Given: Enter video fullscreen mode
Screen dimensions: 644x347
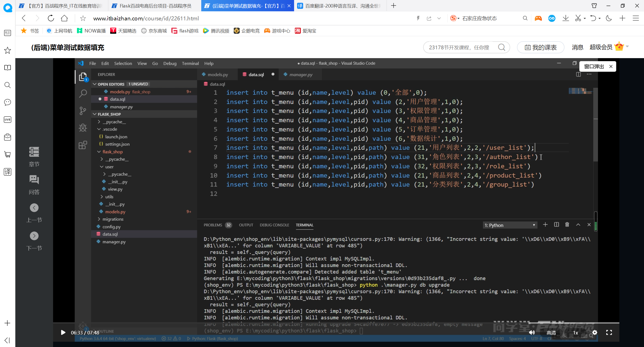Looking at the screenshot, I should click(x=609, y=333).
